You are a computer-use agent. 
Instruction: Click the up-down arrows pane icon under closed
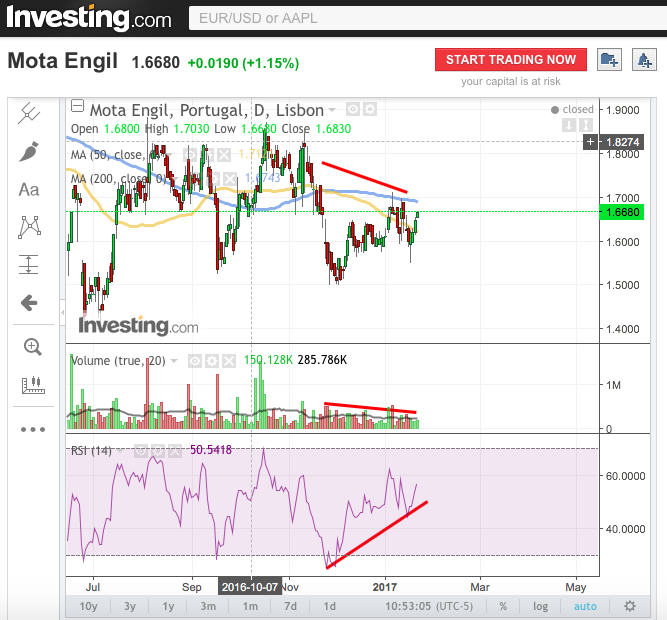[586, 125]
